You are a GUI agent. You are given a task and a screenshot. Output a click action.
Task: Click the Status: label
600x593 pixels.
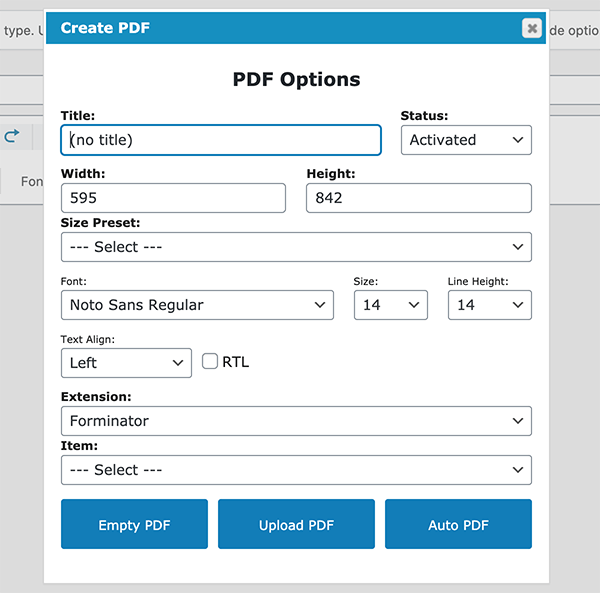pos(424,116)
